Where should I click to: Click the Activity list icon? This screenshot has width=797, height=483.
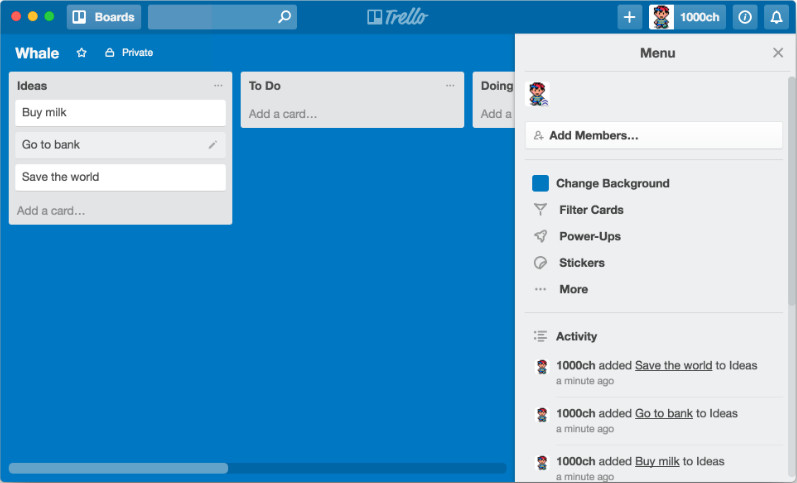point(540,336)
